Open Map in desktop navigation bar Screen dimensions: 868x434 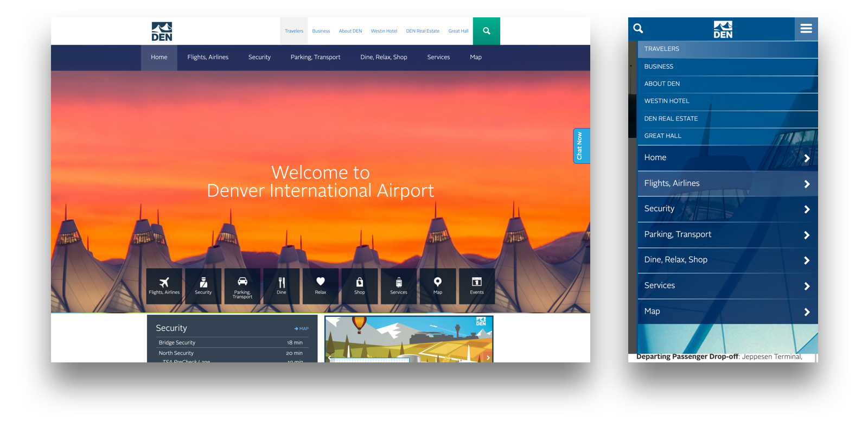(x=476, y=58)
